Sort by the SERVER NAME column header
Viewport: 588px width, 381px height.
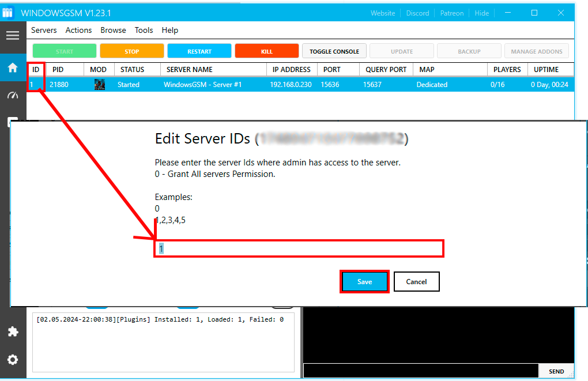click(x=213, y=69)
